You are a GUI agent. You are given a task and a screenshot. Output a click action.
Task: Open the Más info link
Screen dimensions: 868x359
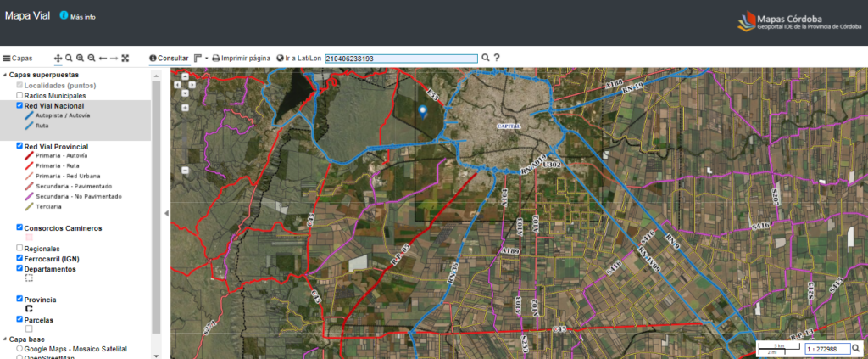[x=83, y=17]
